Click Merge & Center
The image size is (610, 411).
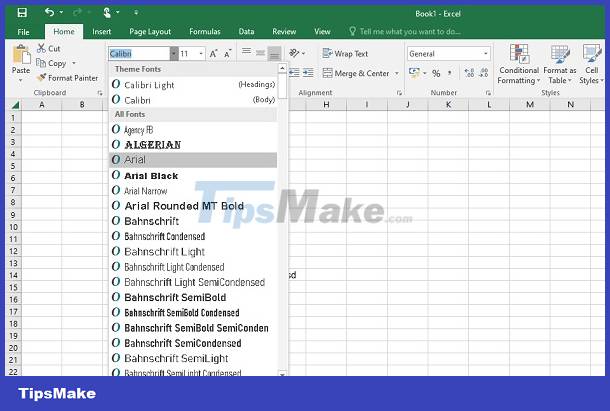(356, 73)
